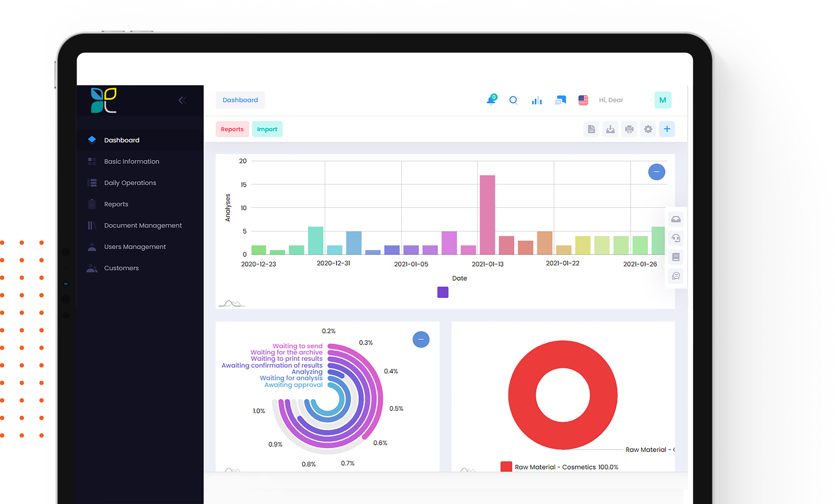Click the Basic Information grid icon
The height and width of the screenshot is (504, 835).
tap(92, 161)
